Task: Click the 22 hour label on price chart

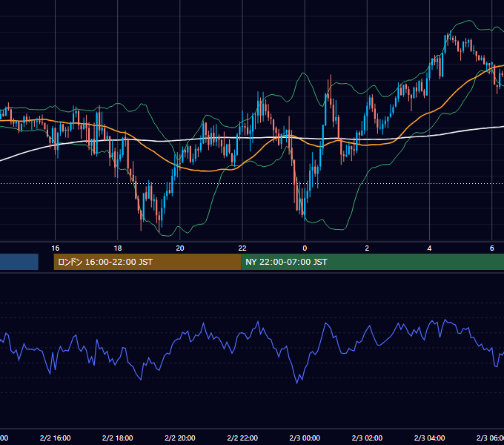Action: [x=242, y=248]
